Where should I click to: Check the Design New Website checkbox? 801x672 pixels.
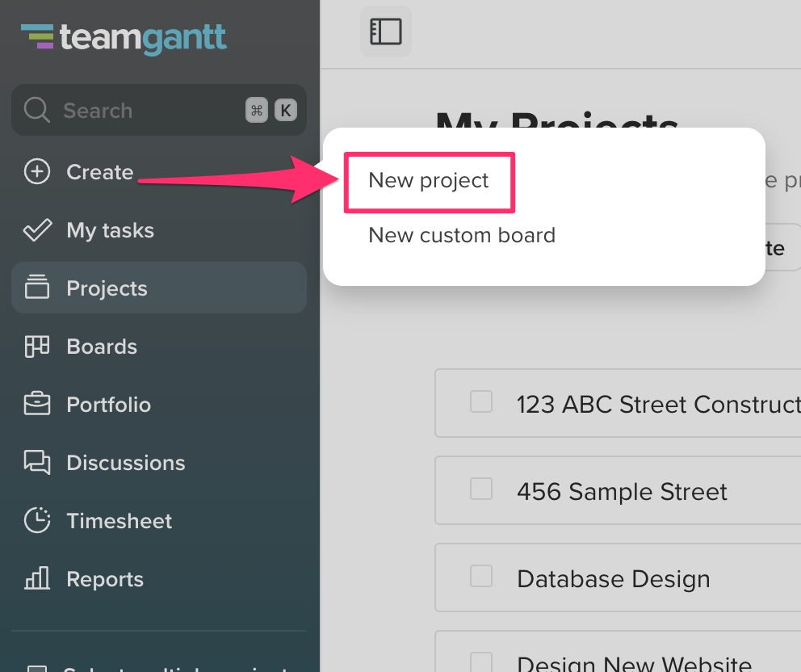(x=481, y=661)
